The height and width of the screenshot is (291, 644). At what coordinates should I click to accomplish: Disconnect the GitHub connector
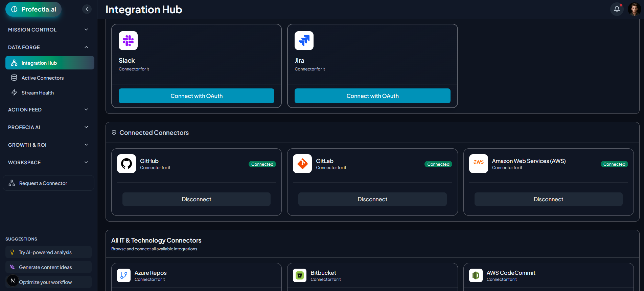pyautogui.click(x=197, y=199)
